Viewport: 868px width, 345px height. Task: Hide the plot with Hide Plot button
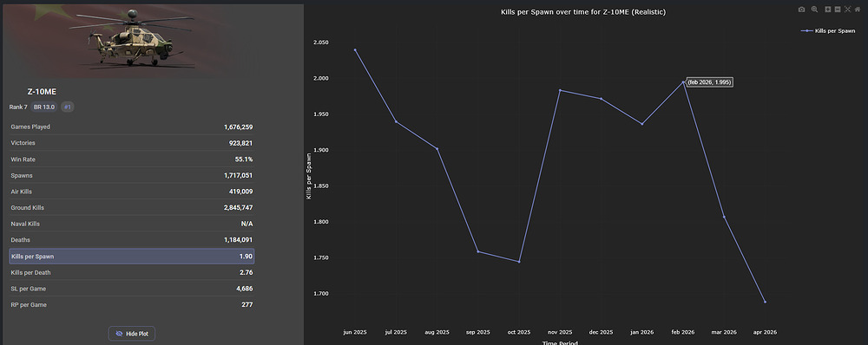click(x=132, y=334)
